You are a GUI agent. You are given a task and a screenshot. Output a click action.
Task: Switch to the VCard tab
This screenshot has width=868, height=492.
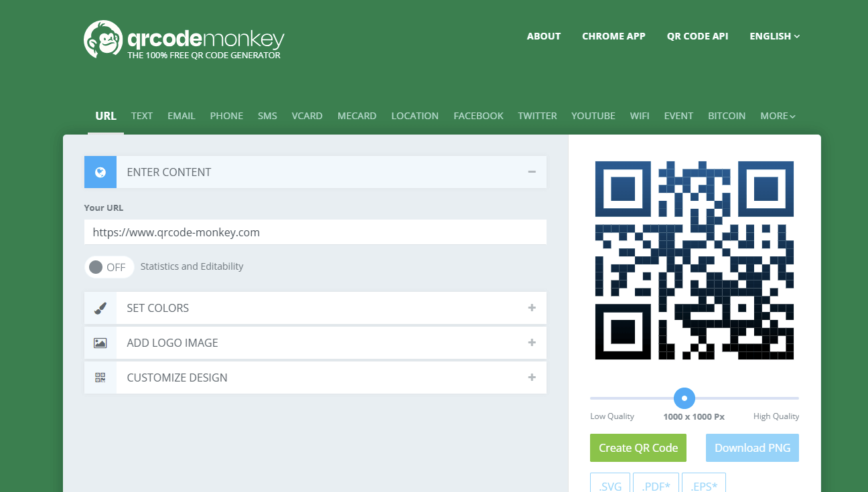tap(307, 116)
